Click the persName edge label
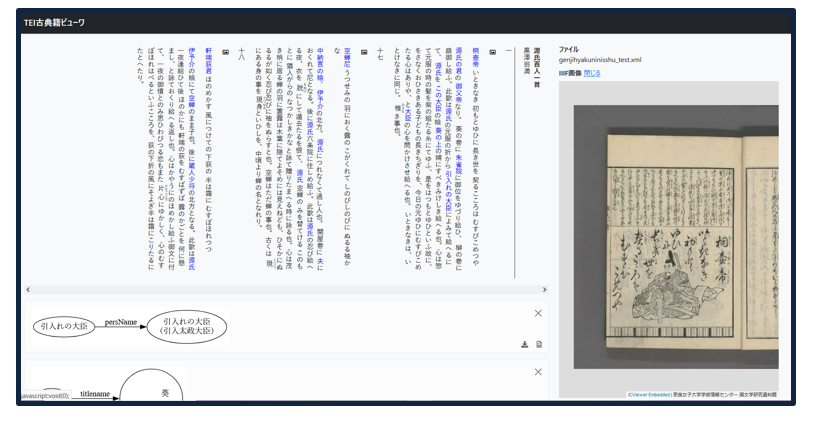825x424 pixels. 120,322
